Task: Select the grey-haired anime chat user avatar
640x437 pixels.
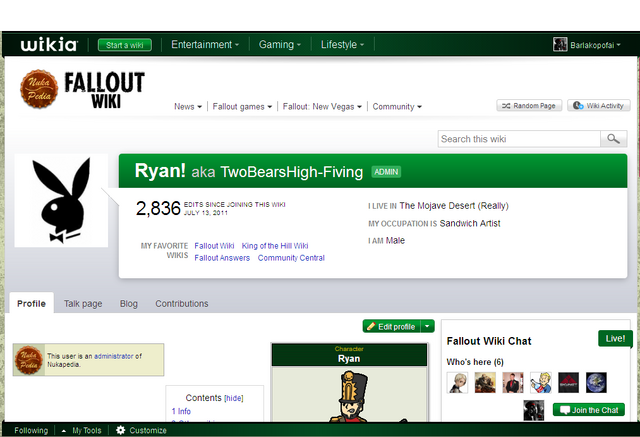Action: (458, 383)
